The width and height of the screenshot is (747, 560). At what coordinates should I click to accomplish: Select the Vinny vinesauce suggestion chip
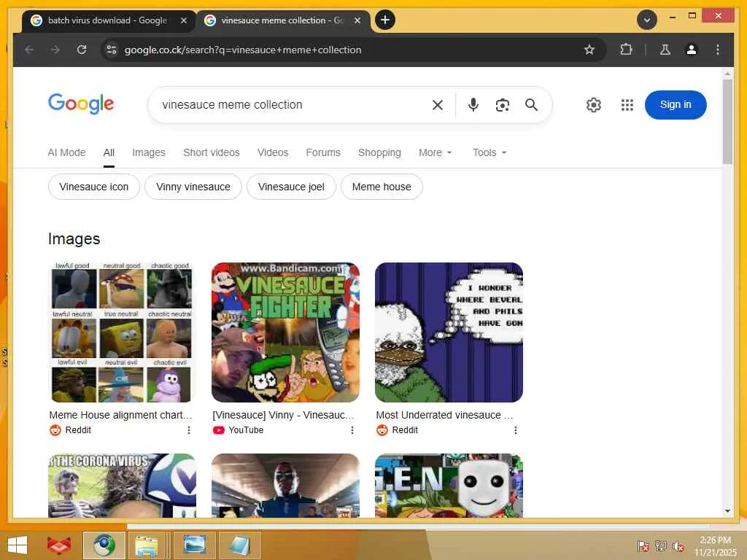point(193,187)
